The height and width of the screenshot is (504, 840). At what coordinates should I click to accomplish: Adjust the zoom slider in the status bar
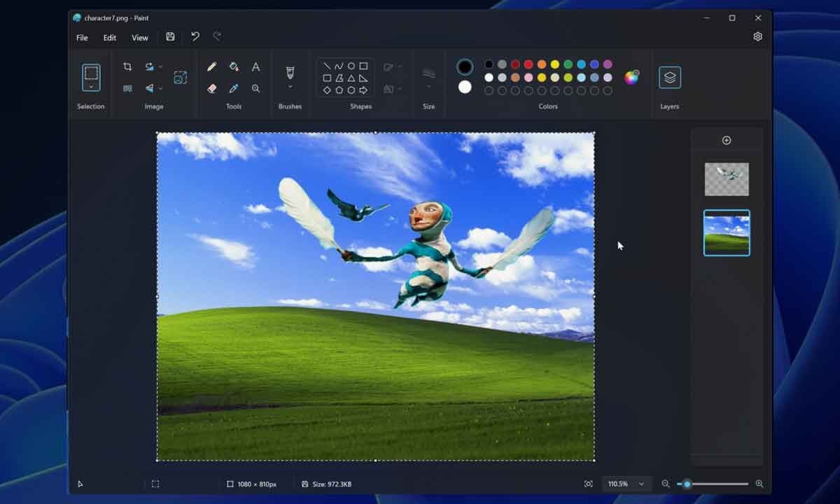tap(687, 483)
